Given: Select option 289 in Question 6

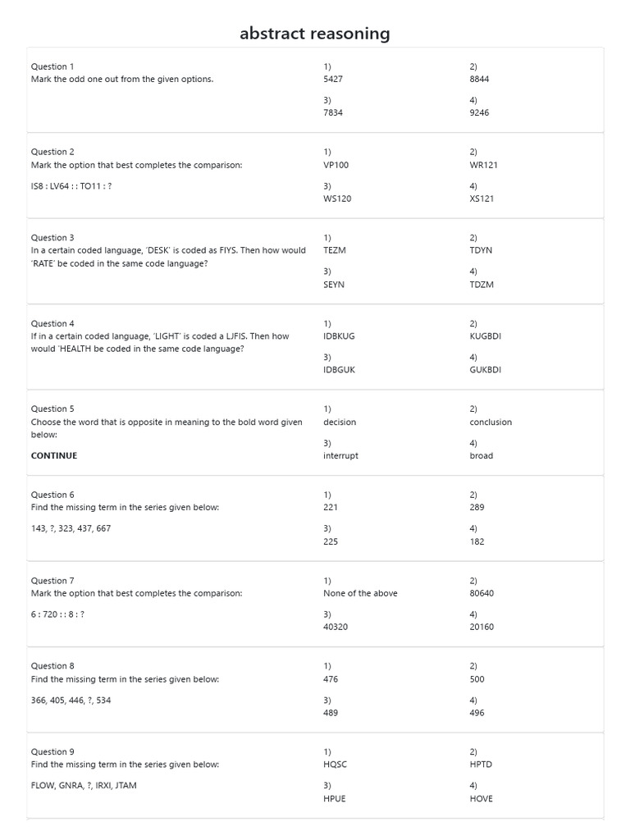Looking at the screenshot, I should (x=477, y=507).
